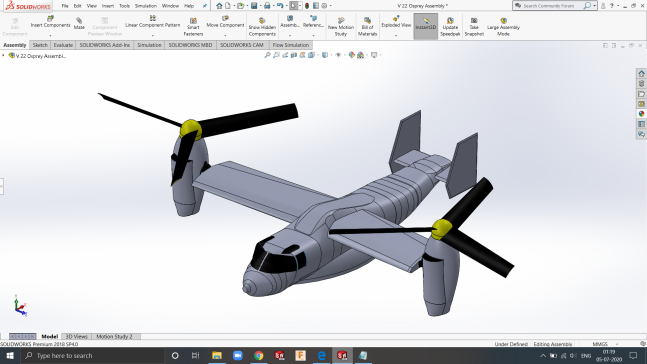Viewport: 647px width, 364px height.
Task: Open the Options gear icon
Action: (324, 6)
